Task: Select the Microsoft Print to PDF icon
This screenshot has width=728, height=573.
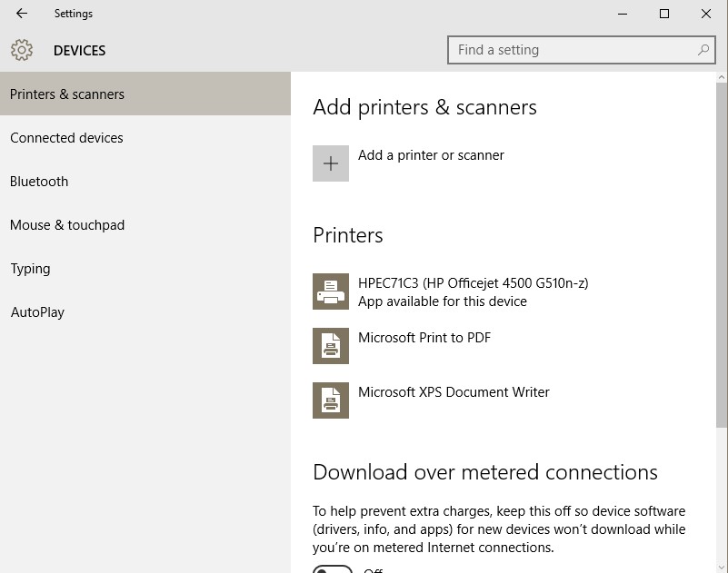Action: click(331, 346)
